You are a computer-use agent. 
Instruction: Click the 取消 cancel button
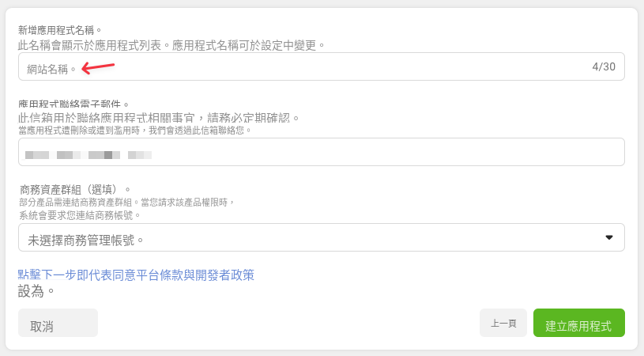tap(58, 323)
